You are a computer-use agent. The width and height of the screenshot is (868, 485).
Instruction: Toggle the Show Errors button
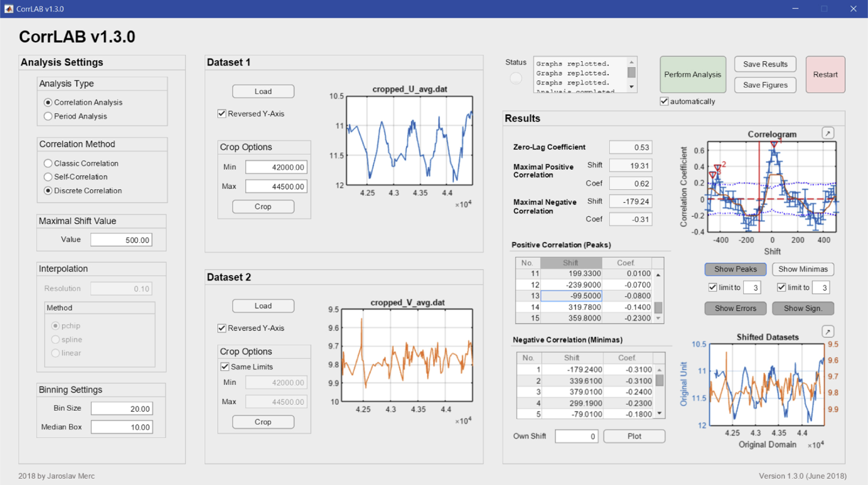735,308
